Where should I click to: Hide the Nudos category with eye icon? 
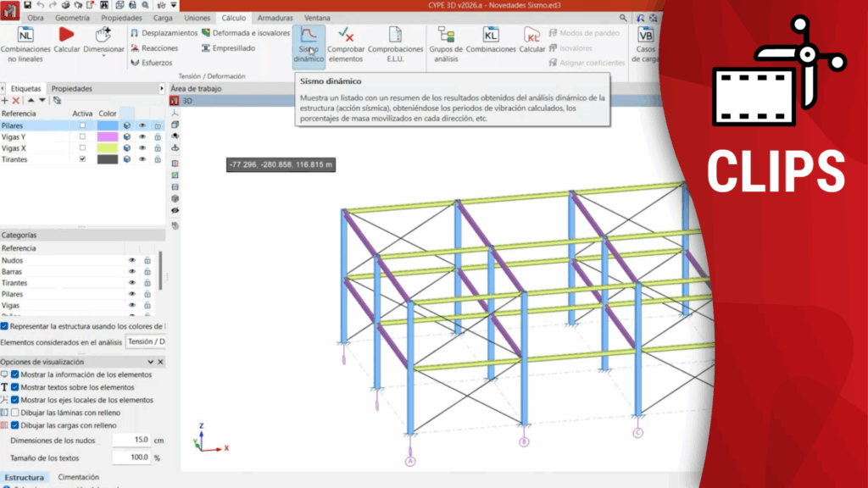coord(132,261)
